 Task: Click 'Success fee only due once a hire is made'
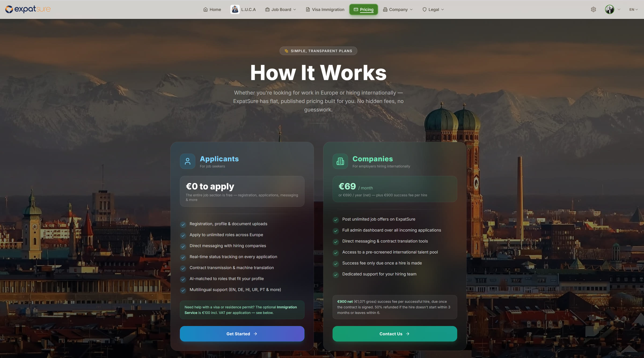382,263
